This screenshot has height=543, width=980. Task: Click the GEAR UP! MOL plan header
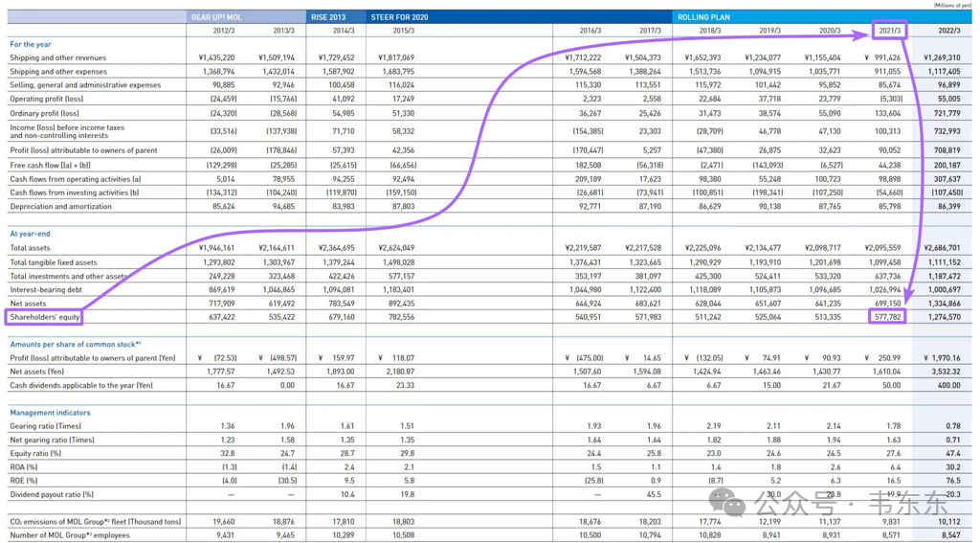tap(216, 17)
